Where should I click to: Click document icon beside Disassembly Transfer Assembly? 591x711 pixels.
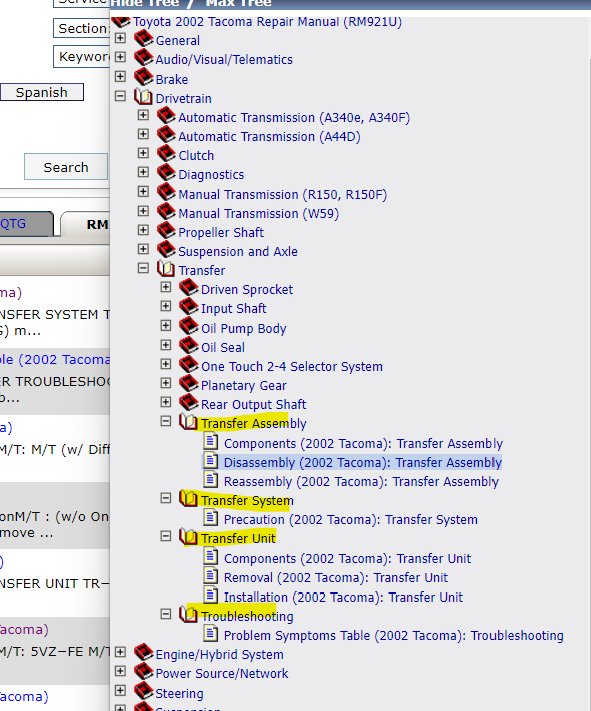click(x=210, y=460)
